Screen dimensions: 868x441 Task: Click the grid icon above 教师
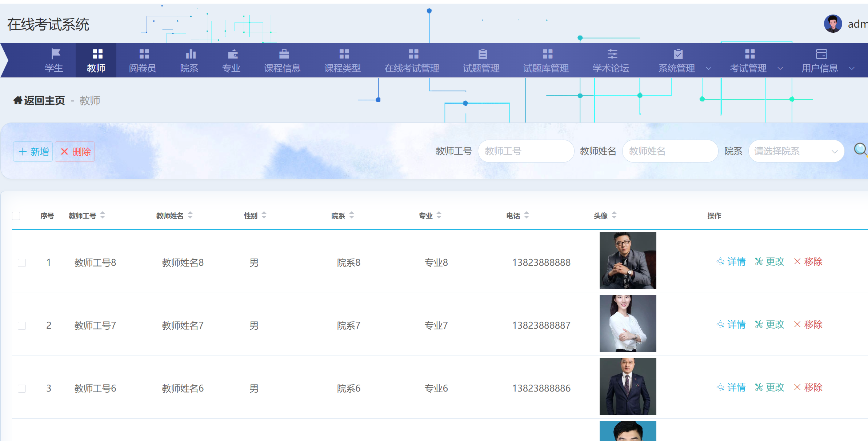97,54
